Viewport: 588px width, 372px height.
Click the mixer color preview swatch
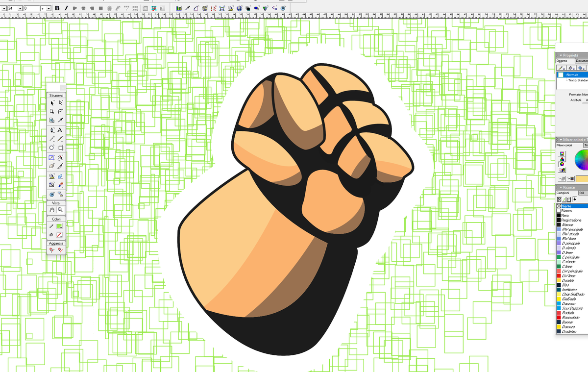[x=582, y=178]
